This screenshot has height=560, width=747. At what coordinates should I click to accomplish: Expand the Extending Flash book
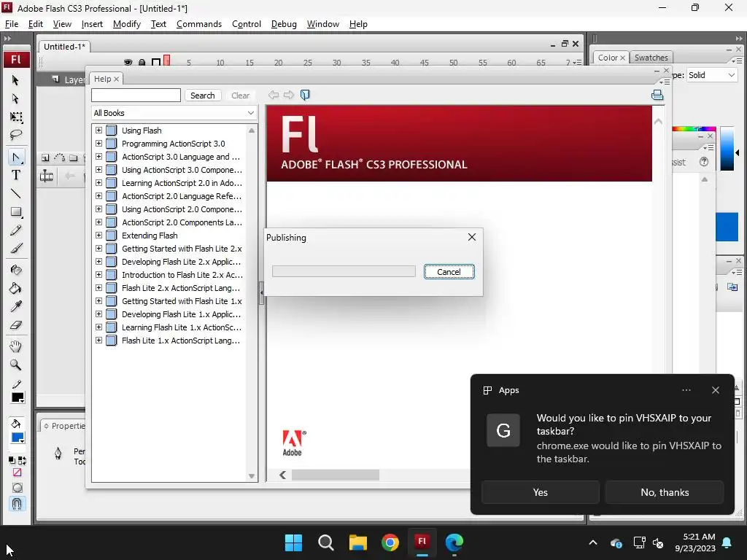(98, 236)
